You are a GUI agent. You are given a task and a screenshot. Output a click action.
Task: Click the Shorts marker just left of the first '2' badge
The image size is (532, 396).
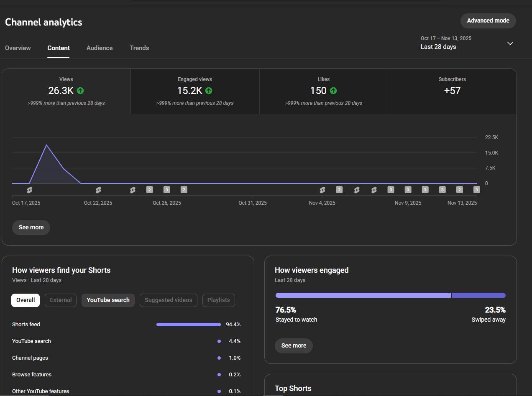click(x=133, y=190)
